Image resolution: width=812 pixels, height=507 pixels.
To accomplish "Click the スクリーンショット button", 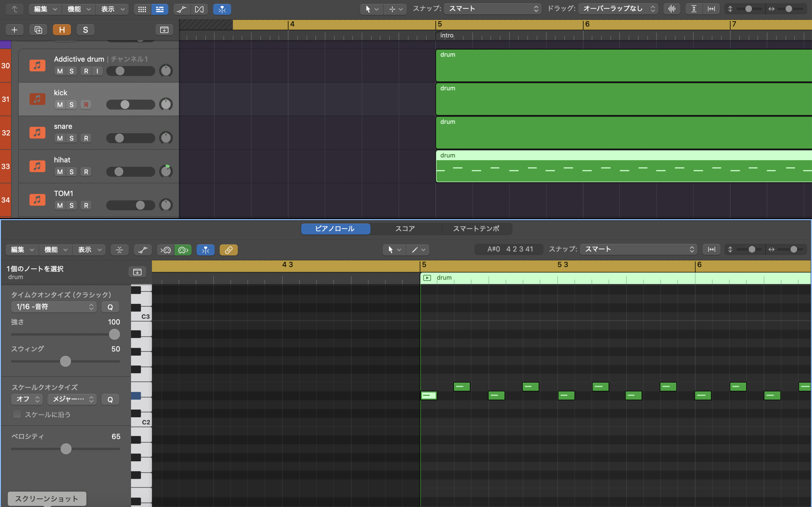I will 47,499.
